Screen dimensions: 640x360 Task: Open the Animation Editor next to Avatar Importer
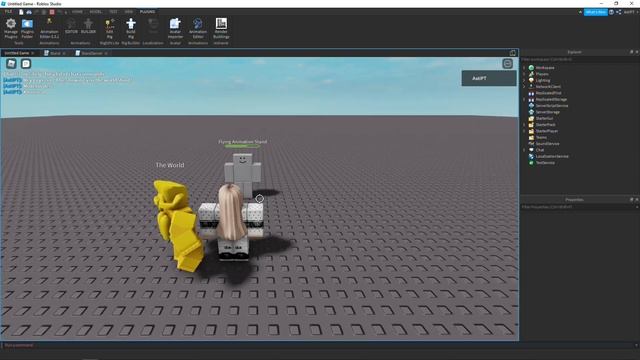tap(198, 28)
